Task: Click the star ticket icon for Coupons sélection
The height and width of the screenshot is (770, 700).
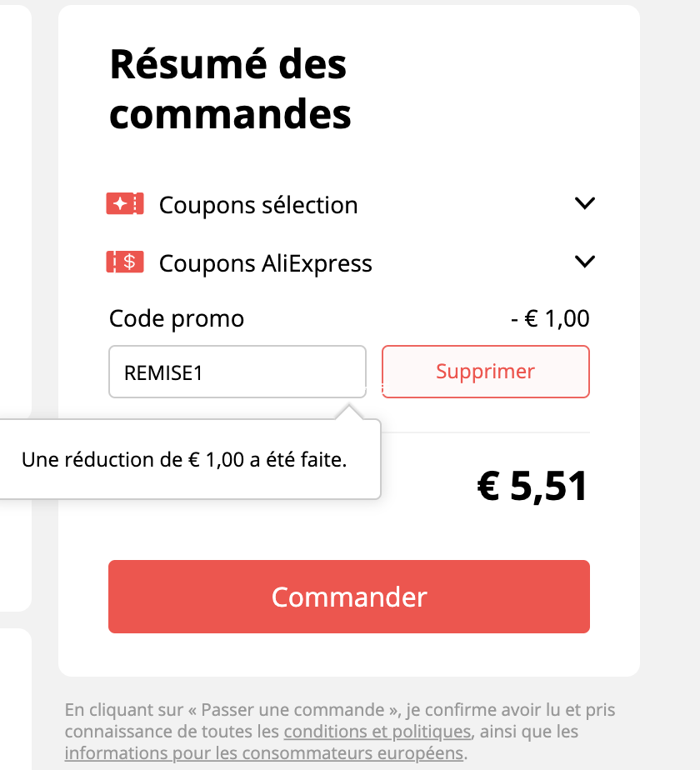Action: click(x=125, y=204)
